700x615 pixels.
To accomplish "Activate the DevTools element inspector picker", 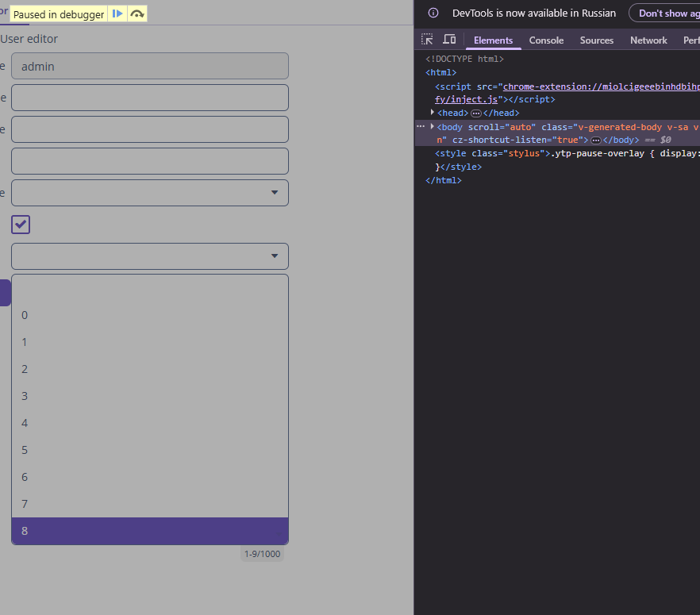I will tap(427, 40).
